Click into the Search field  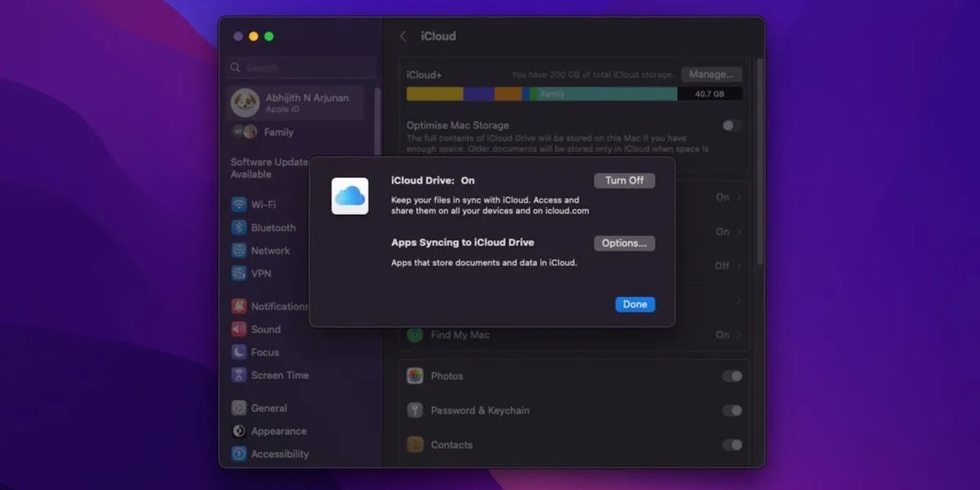click(x=302, y=68)
